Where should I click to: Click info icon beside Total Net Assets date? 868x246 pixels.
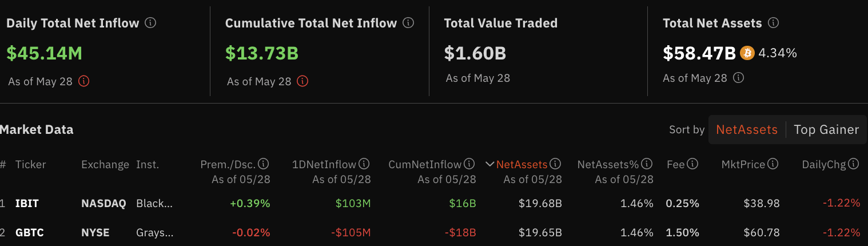pos(738,77)
